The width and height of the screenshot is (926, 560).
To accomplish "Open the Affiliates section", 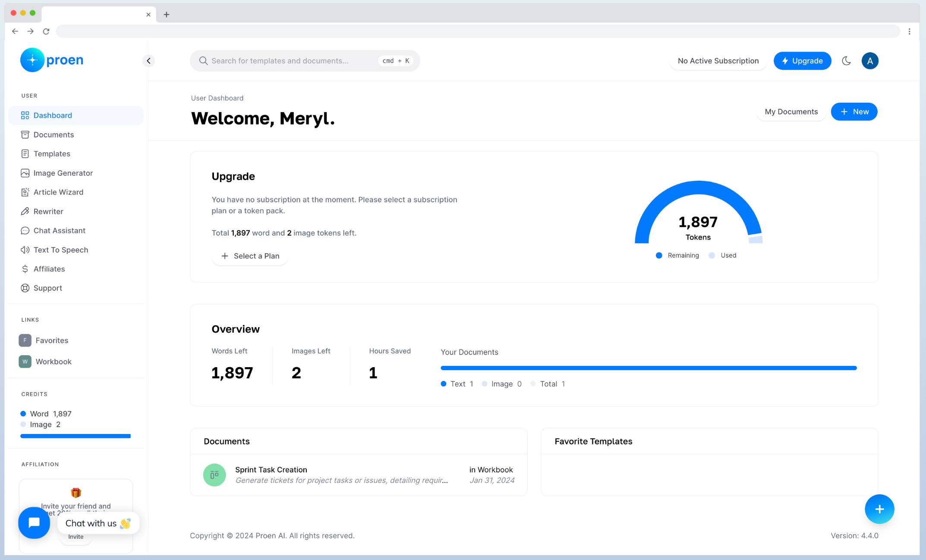I will [x=49, y=268].
